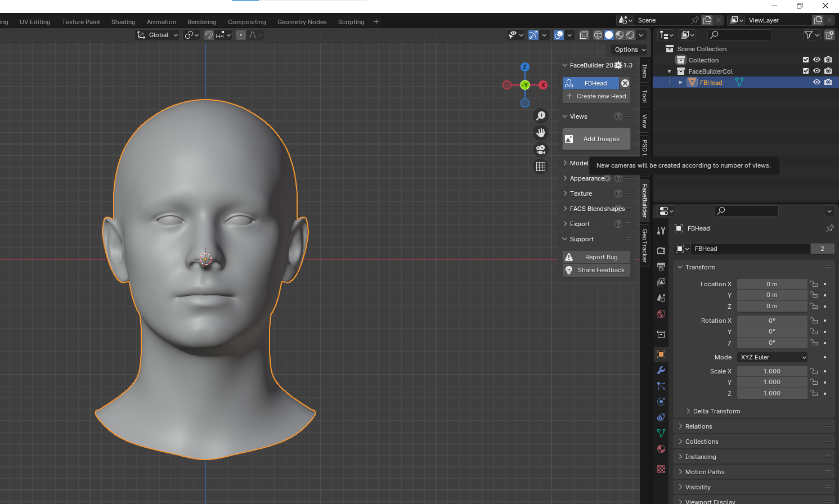Open the Tool properties tab (wrench-screwdriver icon)
The height and width of the screenshot is (504, 839).
[x=661, y=230]
